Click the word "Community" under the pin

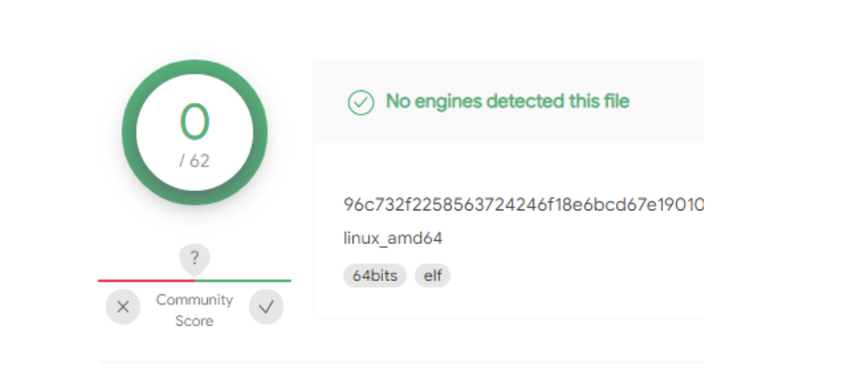click(x=194, y=300)
